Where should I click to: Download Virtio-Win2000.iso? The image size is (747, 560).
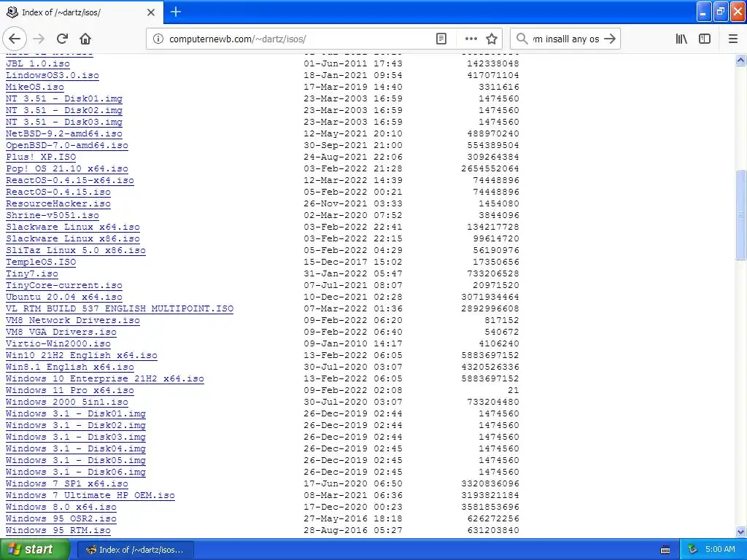click(58, 344)
